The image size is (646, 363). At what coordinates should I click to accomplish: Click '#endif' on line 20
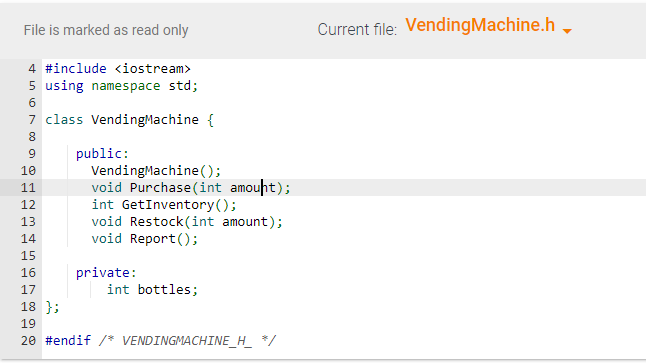click(x=68, y=341)
